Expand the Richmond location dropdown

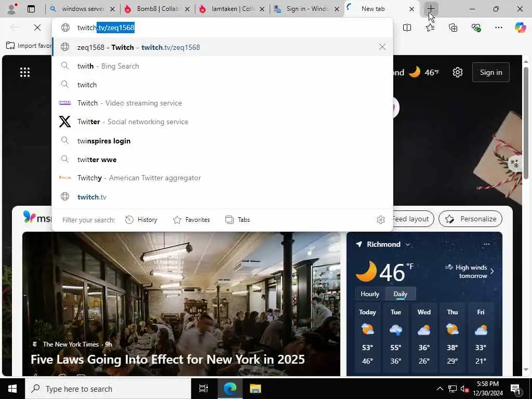[408, 244]
